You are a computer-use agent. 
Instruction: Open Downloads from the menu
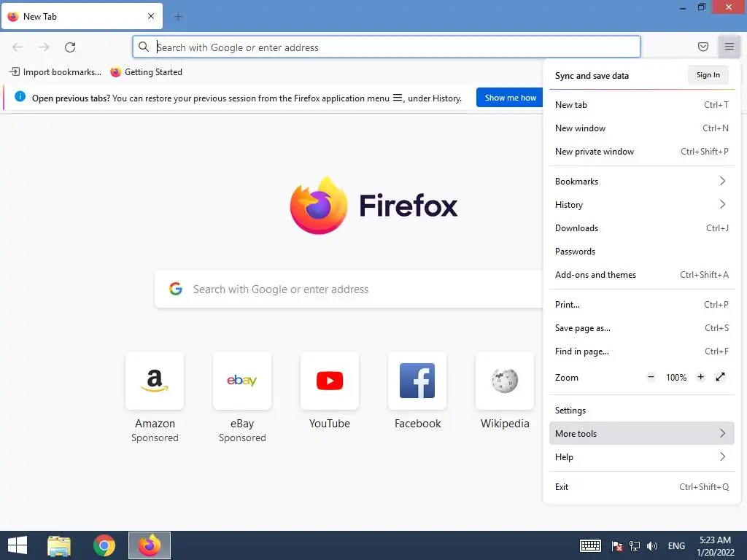(642, 227)
